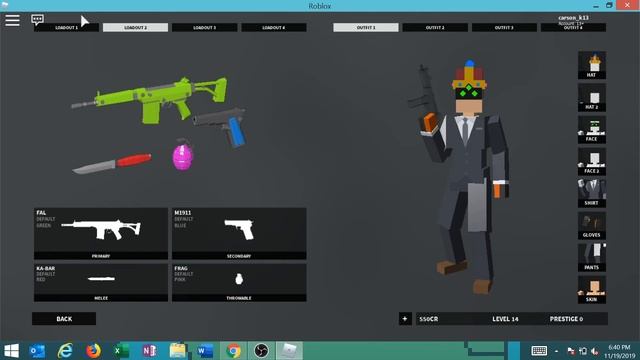Open the hamburger menu icon

(12, 20)
